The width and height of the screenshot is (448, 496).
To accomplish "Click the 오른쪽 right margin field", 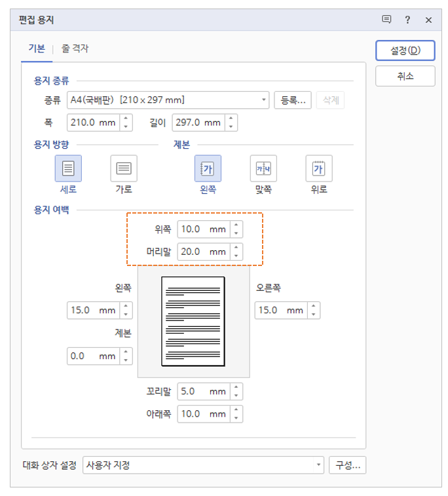I will coord(281,311).
